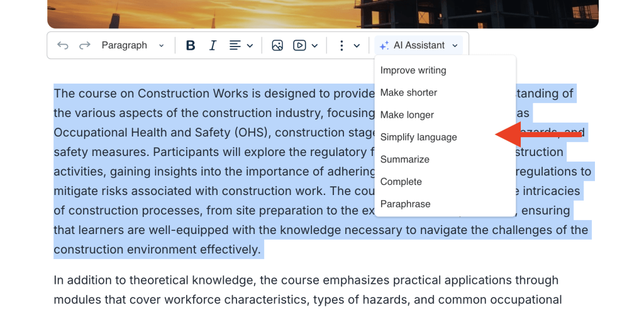Image resolution: width=644 pixels, height=312 pixels.
Task: Expand the text alignment dropdown arrow
Action: pyautogui.click(x=250, y=45)
